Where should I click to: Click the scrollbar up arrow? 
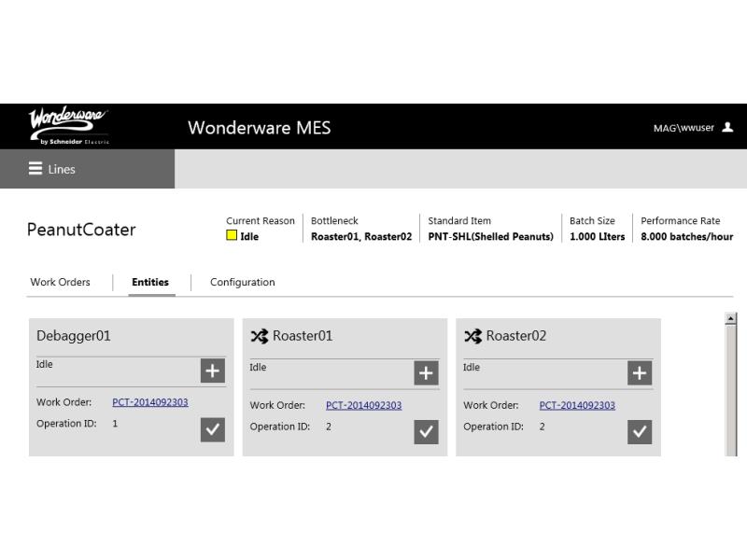tap(730, 318)
